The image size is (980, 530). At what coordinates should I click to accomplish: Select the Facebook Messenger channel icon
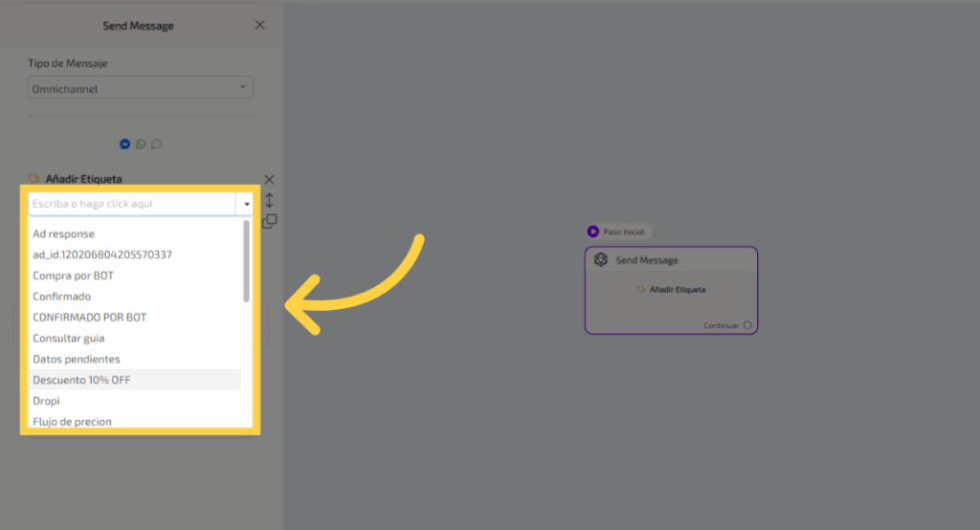pyautogui.click(x=124, y=144)
